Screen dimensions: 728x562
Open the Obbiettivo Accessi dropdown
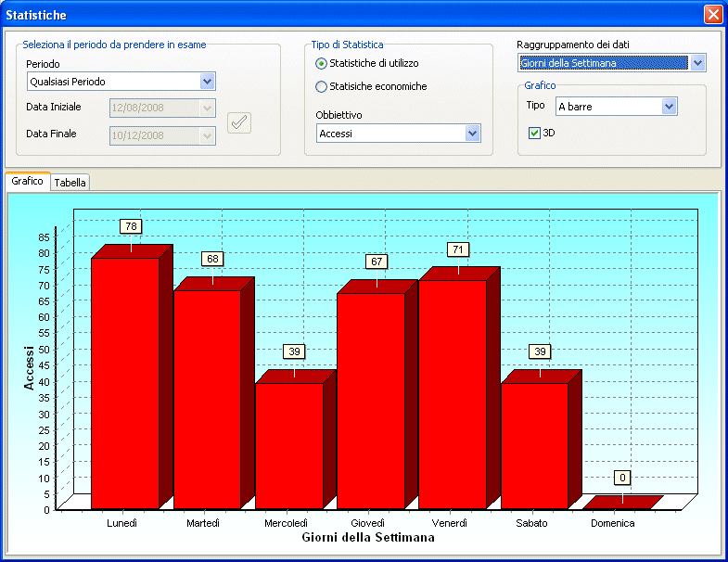click(472, 134)
